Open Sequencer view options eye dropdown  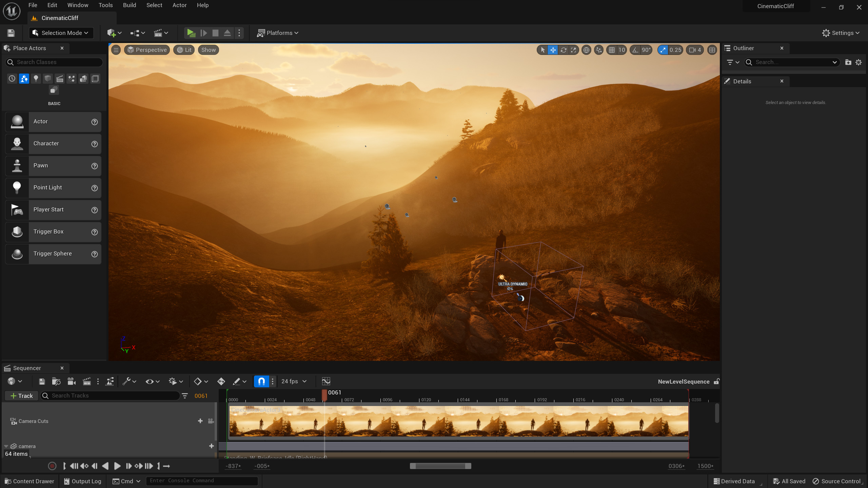coord(152,381)
